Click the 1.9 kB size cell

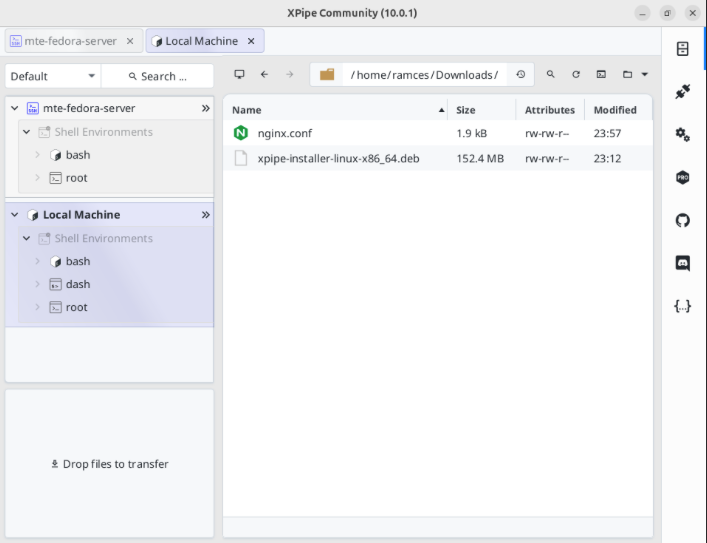[x=471, y=133]
